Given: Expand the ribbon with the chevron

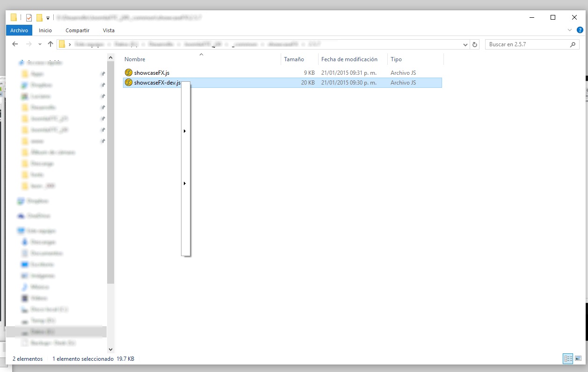Looking at the screenshot, I should coord(569,30).
